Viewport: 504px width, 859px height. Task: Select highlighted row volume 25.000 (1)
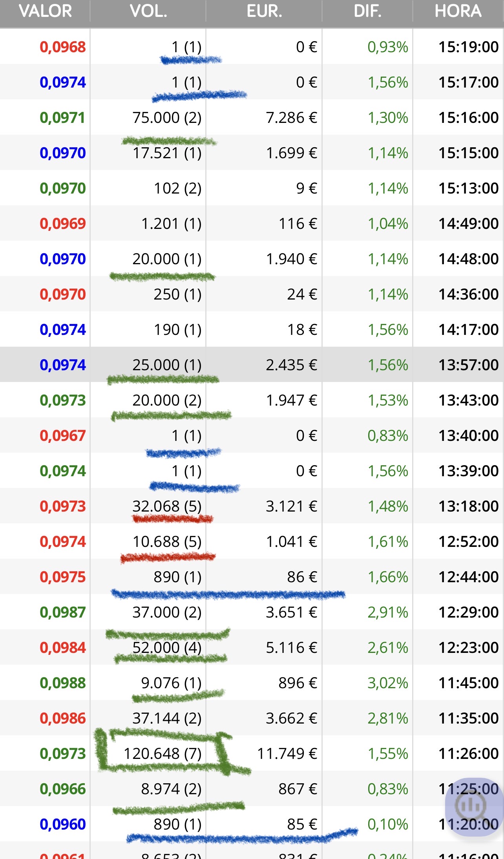pos(167,365)
